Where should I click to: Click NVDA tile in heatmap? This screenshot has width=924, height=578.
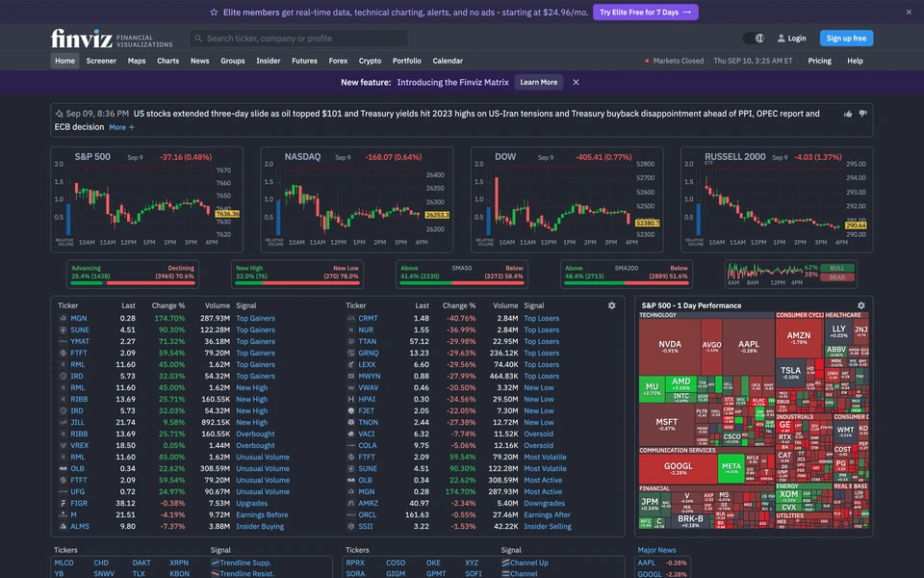click(670, 347)
